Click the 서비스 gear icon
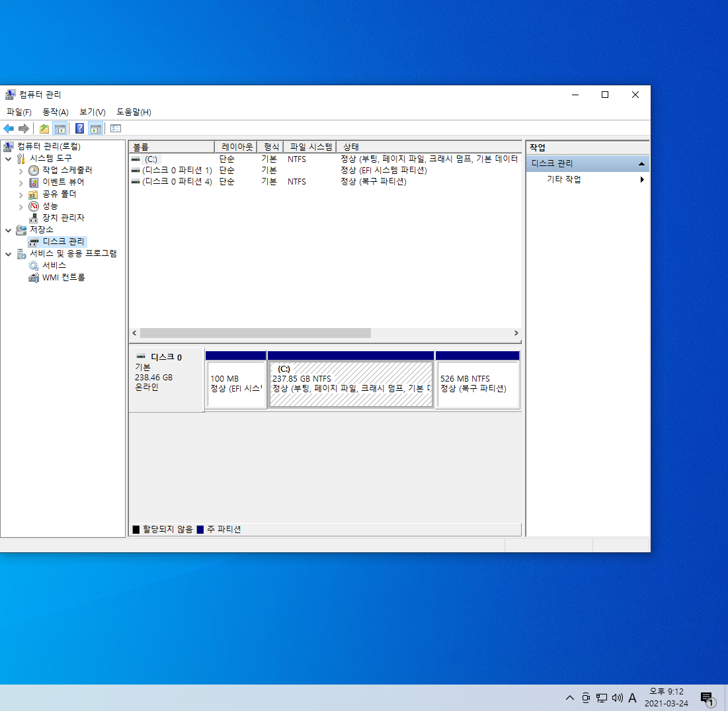The width and height of the screenshot is (728, 711). click(x=34, y=266)
